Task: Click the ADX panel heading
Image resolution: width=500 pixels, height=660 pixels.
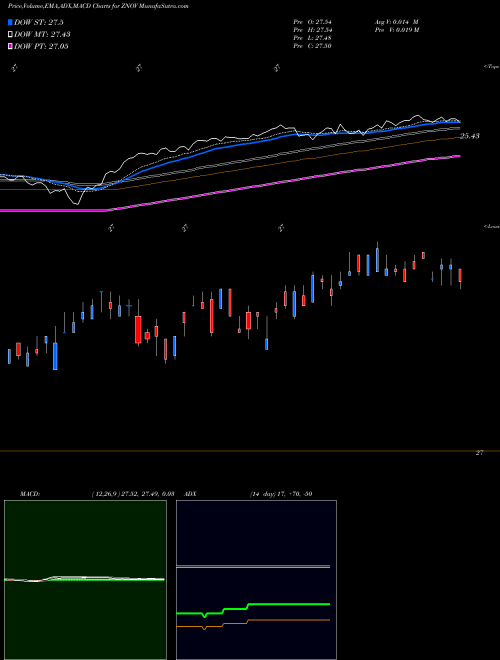Action: click(191, 494)
